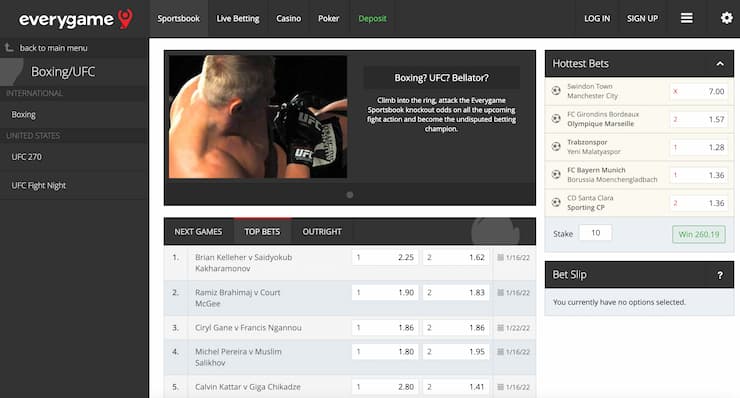Pick odds 1.36 for FC Bayern Munich
Viewport: 740px width, 398px height.
[699, 175]
